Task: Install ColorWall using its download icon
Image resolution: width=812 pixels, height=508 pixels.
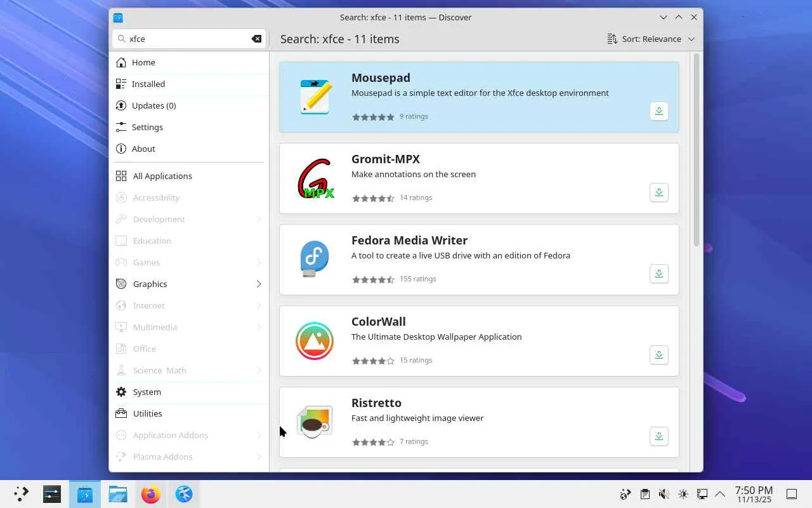Action: tap(659, 355)
